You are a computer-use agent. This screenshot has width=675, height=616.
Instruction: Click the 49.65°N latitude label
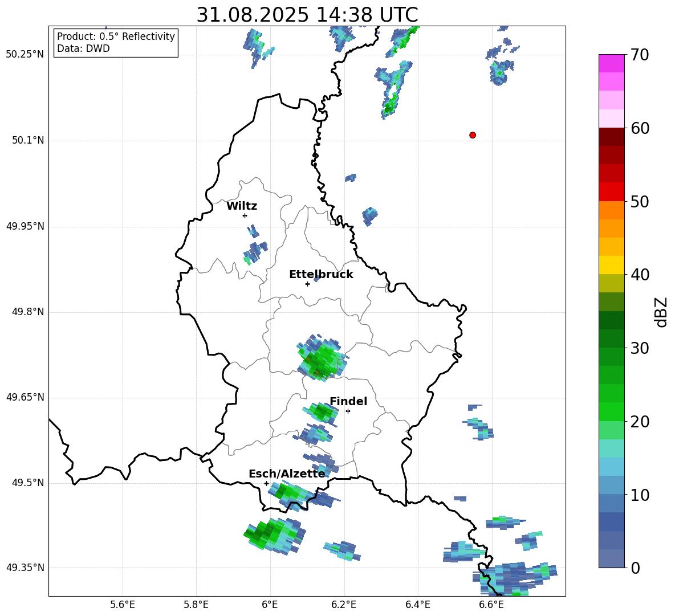point(25,397)
